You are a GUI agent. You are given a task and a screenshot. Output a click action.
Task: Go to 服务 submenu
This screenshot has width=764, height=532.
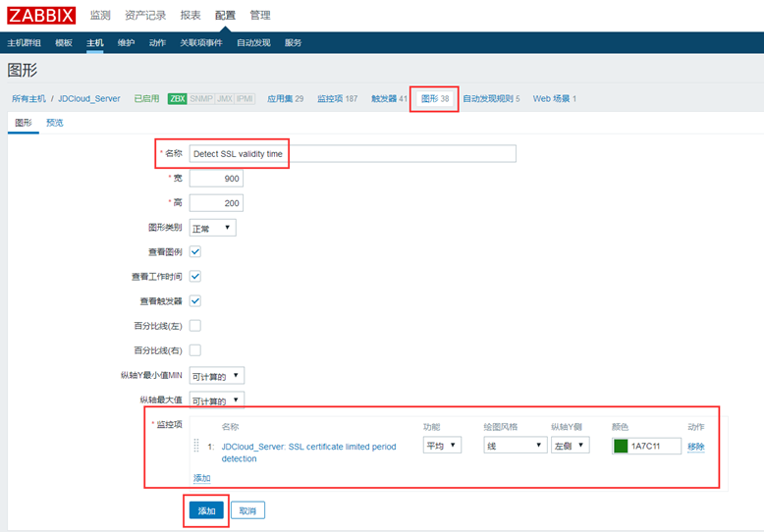click(293, 43)
